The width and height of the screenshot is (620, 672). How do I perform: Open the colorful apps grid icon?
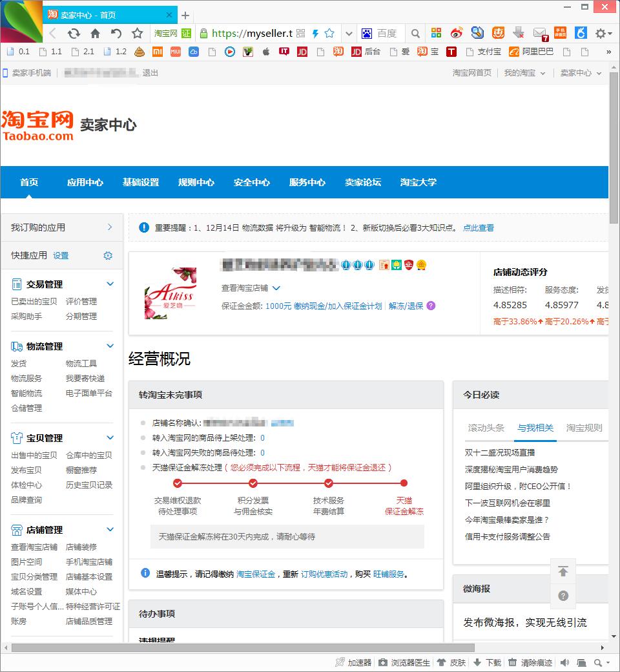tap(436, 32)
